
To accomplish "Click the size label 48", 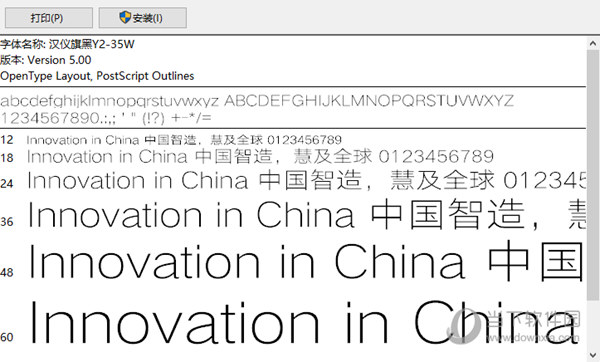I will pyautogui.click(x=7, y=272).
